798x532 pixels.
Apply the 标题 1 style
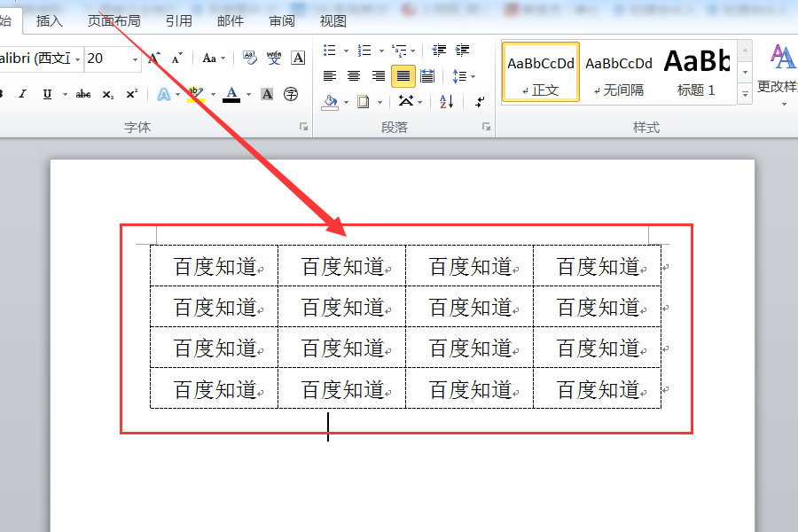click(x=696, y=73)
